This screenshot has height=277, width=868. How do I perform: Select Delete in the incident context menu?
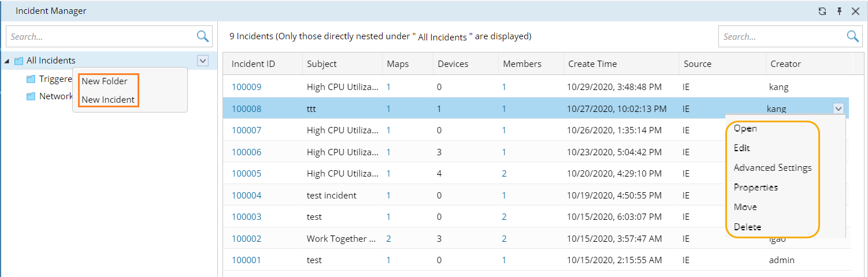[747, 227]
